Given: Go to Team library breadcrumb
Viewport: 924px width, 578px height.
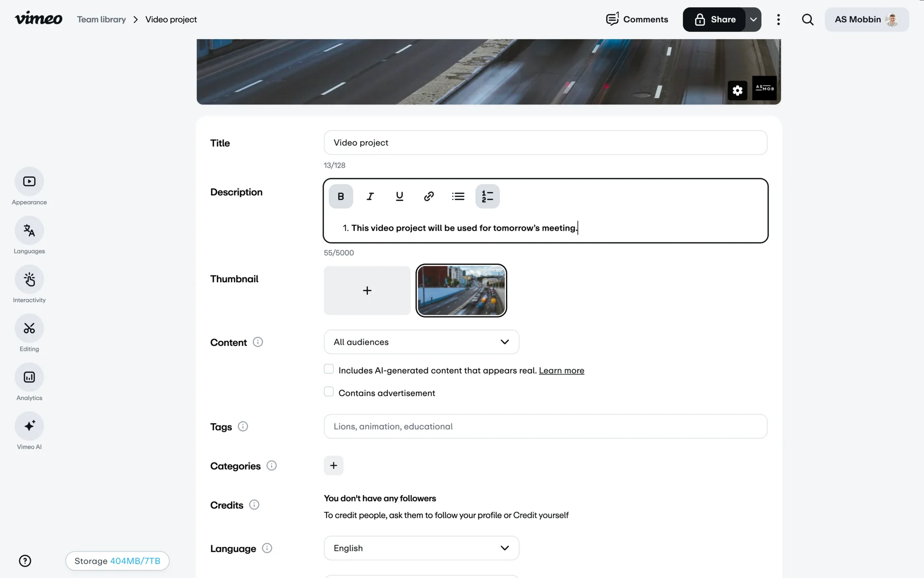Looking at the screenshot, I should coord(102,20).
